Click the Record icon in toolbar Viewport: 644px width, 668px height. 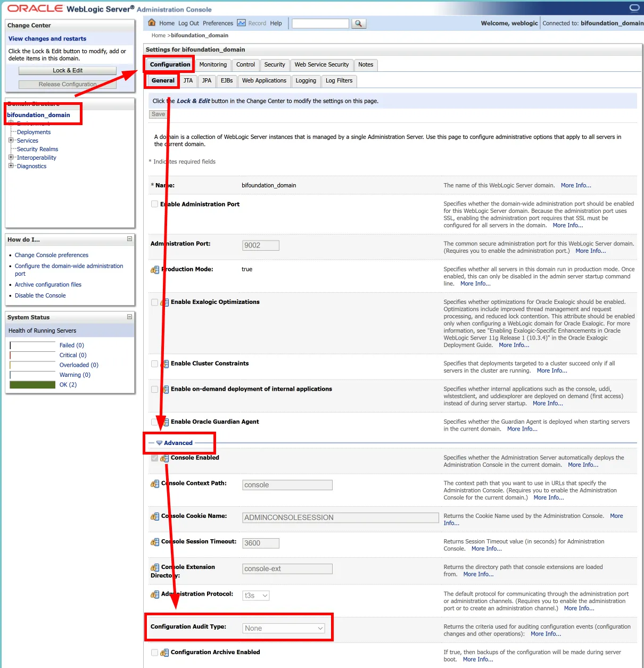pos(242,23)
